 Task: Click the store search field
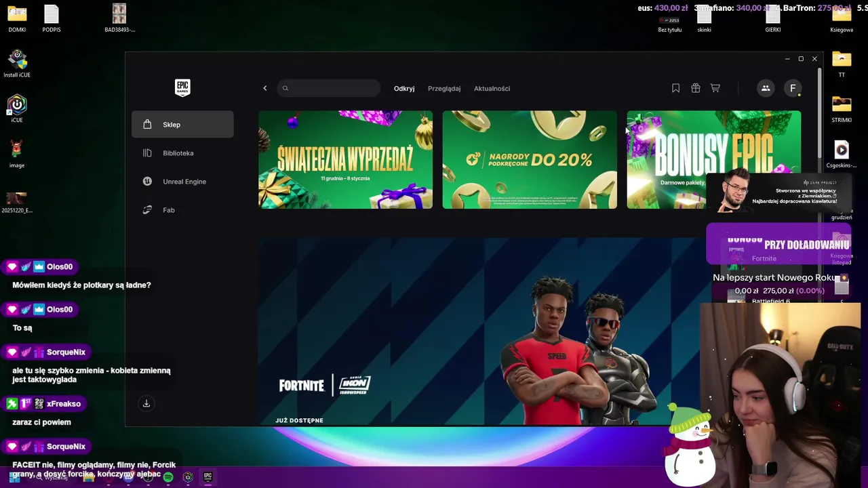[329, 88]
